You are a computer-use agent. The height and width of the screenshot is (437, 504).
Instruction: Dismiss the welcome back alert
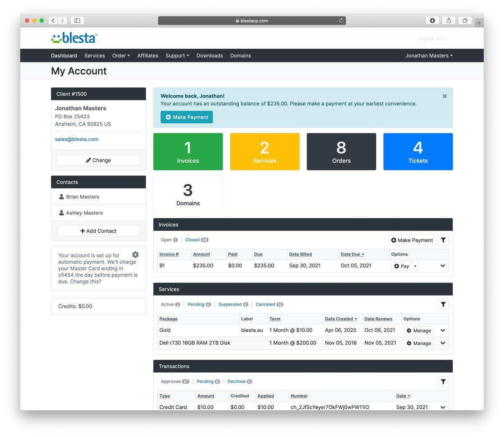pos(444,96)
